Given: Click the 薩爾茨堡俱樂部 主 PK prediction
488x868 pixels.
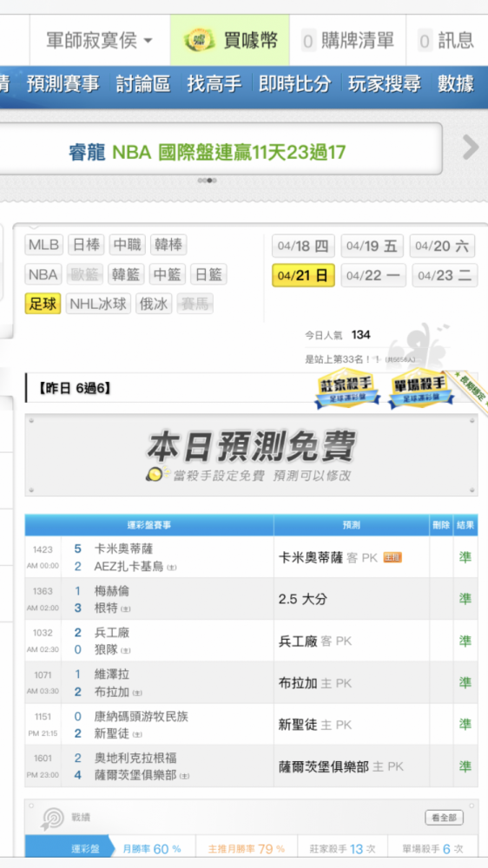Looking at the screenshot, I should [340, 766].
